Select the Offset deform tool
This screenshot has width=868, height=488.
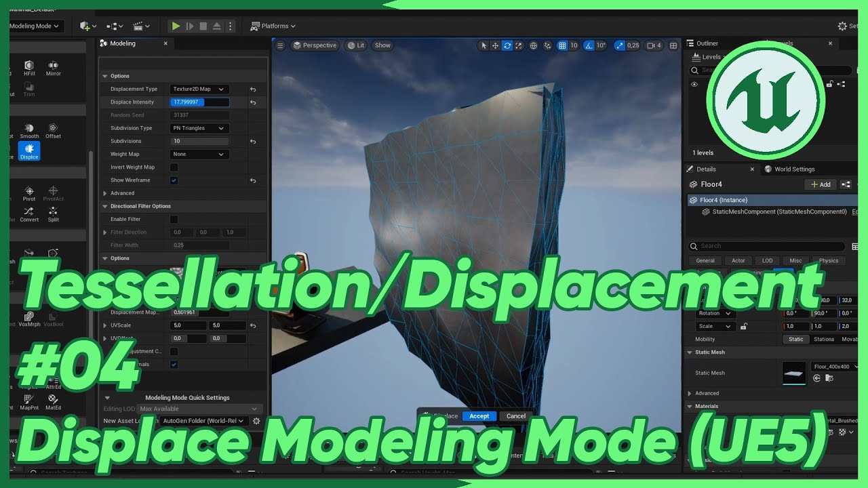click(54, 131)
